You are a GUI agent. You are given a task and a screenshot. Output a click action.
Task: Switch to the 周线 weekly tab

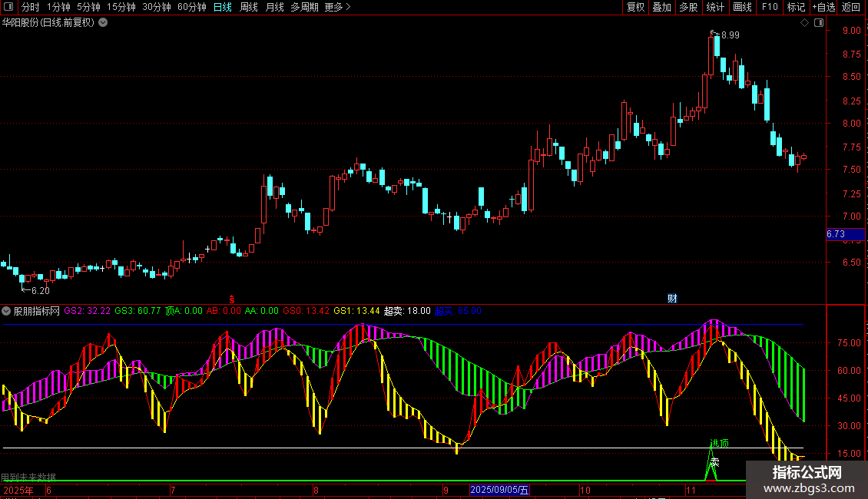(x=249, y=8)
